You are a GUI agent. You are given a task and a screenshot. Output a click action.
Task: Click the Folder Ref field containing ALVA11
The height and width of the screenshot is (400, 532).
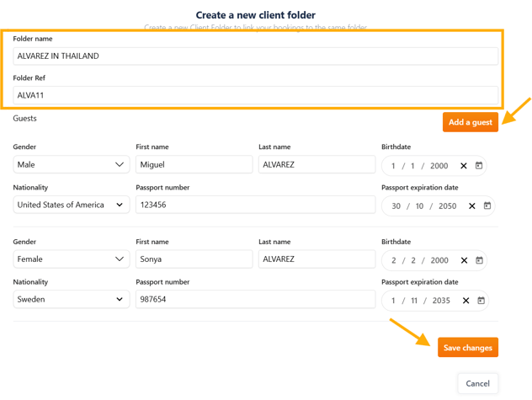pyautogui.click(x=255, y=95)
